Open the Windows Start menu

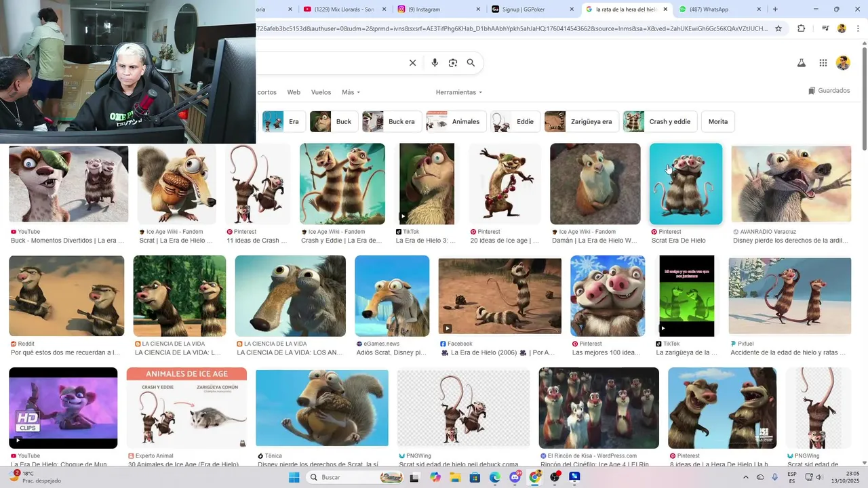tap(294, 477)
